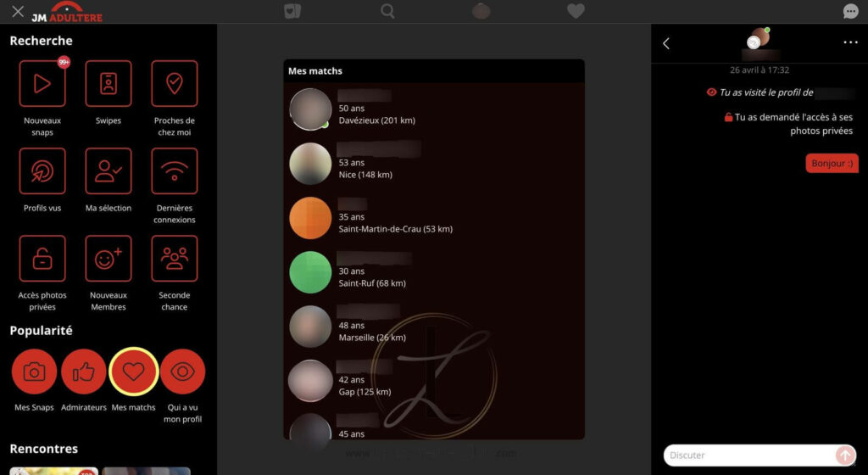The height and width of the screenshot is (475, 868).
Task: Open the 48 ans Marseille match
Action: [x=434, y=326]
